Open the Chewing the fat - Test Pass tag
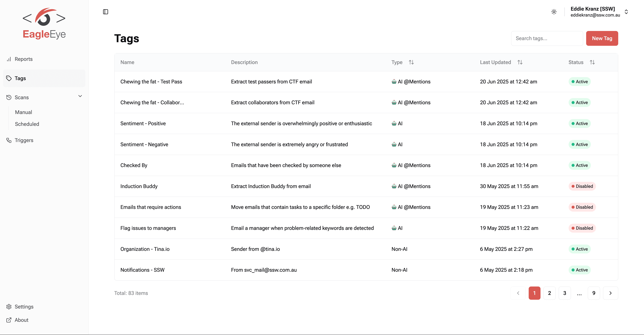This screenshot has width=644, height=335. (151, 82)
